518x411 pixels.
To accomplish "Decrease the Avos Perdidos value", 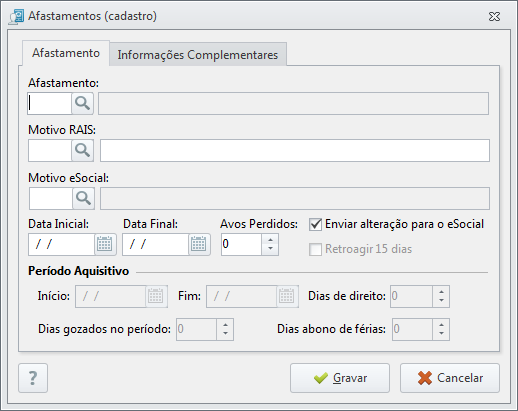I will point(270,249).
